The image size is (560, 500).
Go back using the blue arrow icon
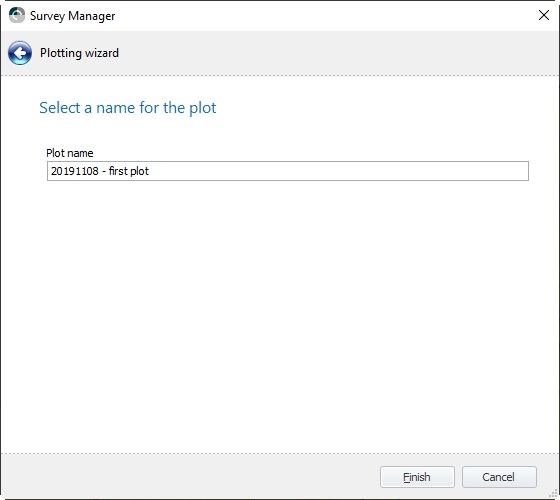tap(20, 53)
